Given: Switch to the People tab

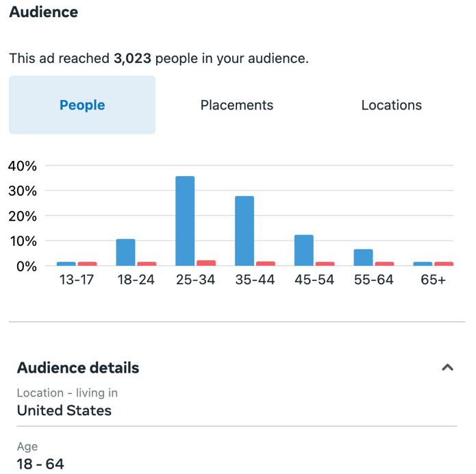Looking at the screenshot, I should 82,105.
